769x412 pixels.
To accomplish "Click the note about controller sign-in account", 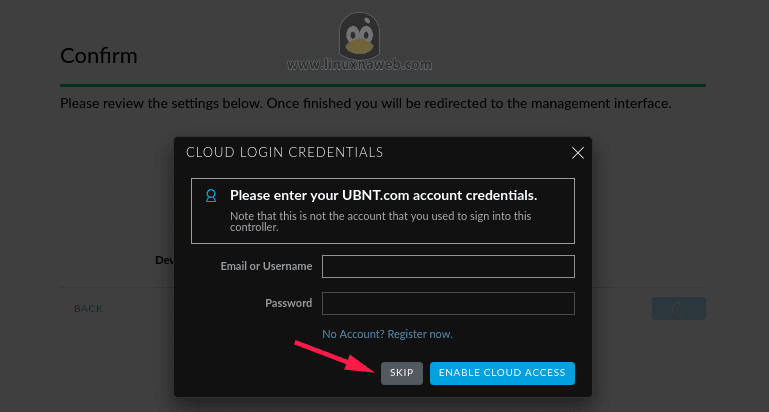I will pos(380,221).
